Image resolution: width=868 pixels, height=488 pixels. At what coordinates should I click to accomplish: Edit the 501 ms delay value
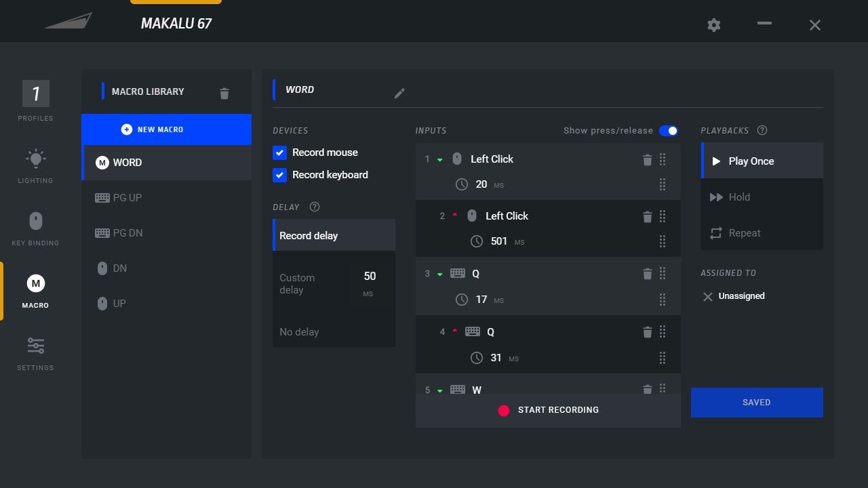click(x=499, y=241)
